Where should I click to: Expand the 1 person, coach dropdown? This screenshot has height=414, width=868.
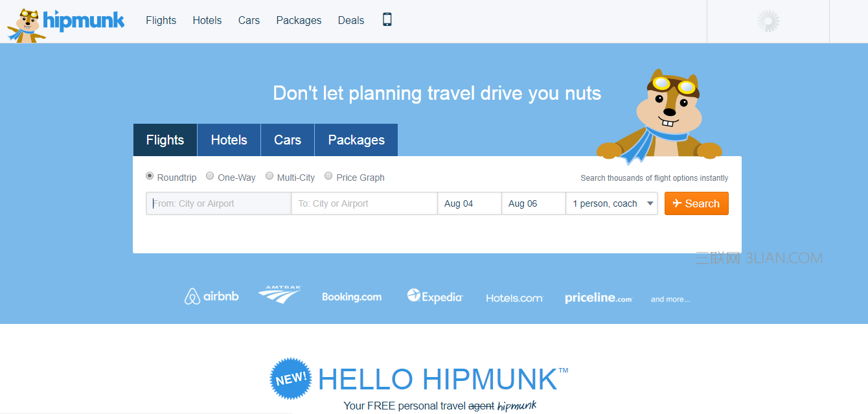point(612,203)
